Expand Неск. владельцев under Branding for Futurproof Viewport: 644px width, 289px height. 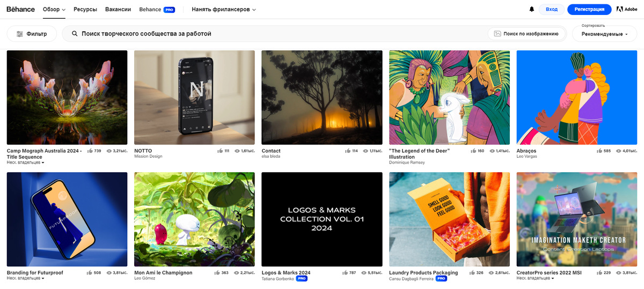coord(25,279)
